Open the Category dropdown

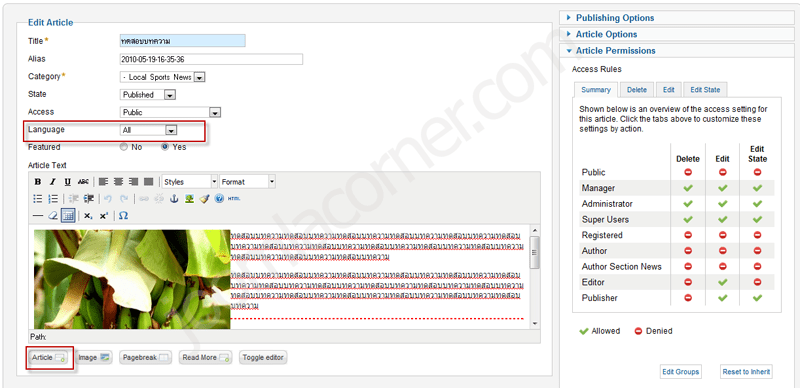click(162, 77)
